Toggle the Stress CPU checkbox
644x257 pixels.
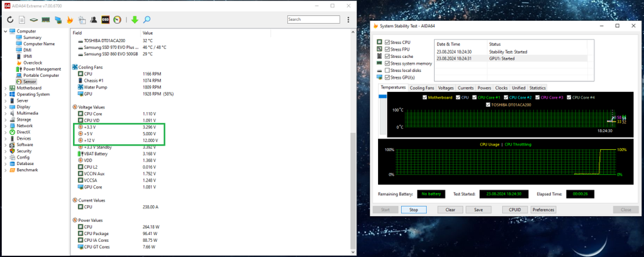click(387, 42)
